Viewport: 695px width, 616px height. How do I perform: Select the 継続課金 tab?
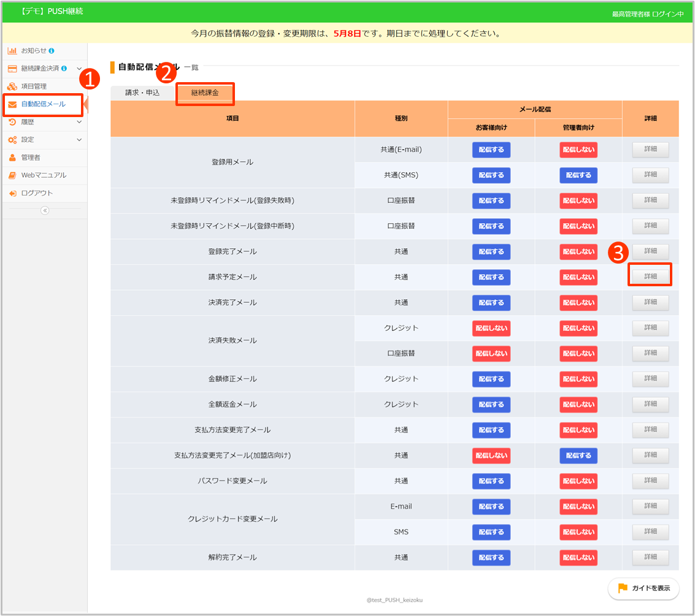(x=205, y=93)
